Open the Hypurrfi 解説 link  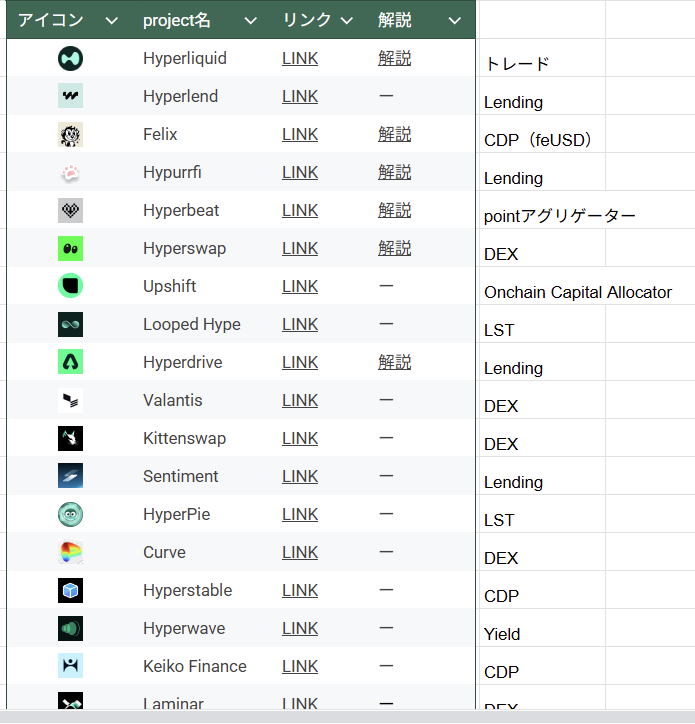[x=394, y=172]
